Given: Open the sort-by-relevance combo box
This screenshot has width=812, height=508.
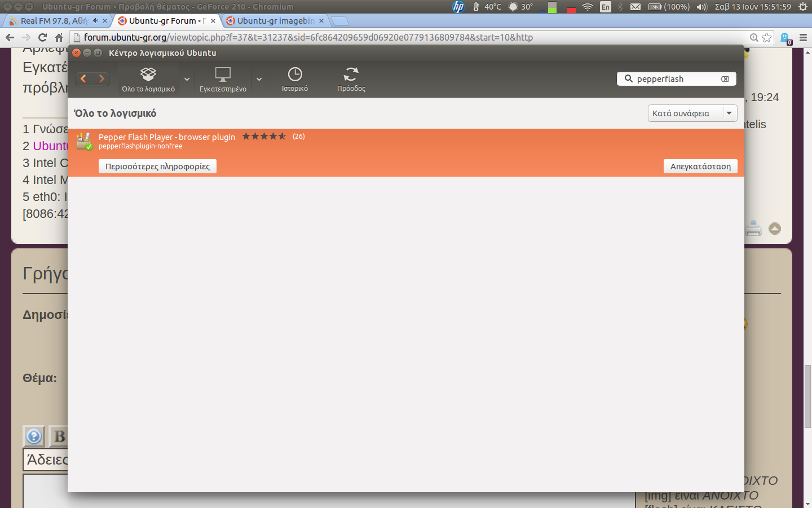Looking at the screenshot, I should coord(692,113).
